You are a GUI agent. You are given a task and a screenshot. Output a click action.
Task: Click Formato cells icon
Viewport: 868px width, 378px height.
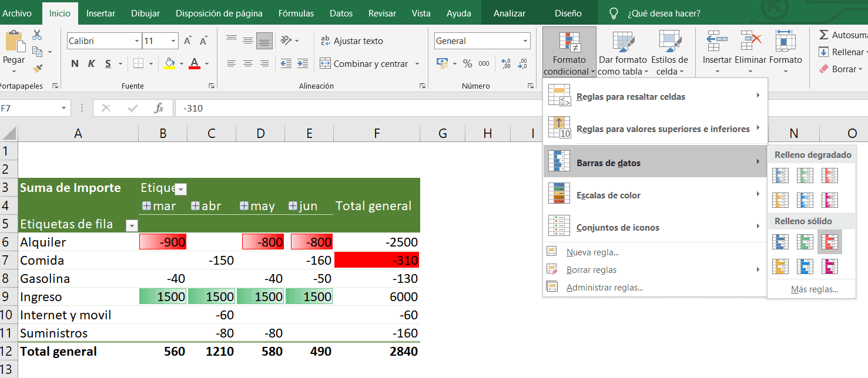pyautogui.click(x=785, y=41)
